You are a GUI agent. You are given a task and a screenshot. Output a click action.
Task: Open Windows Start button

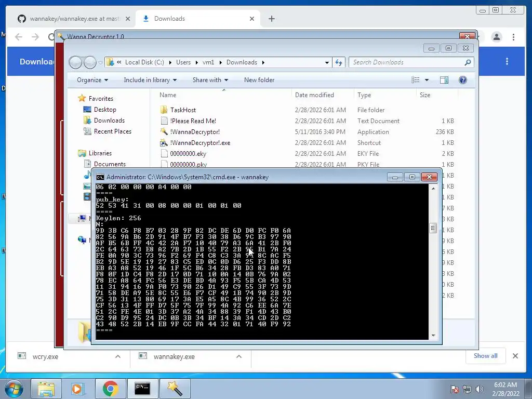(x=14, y=389)
